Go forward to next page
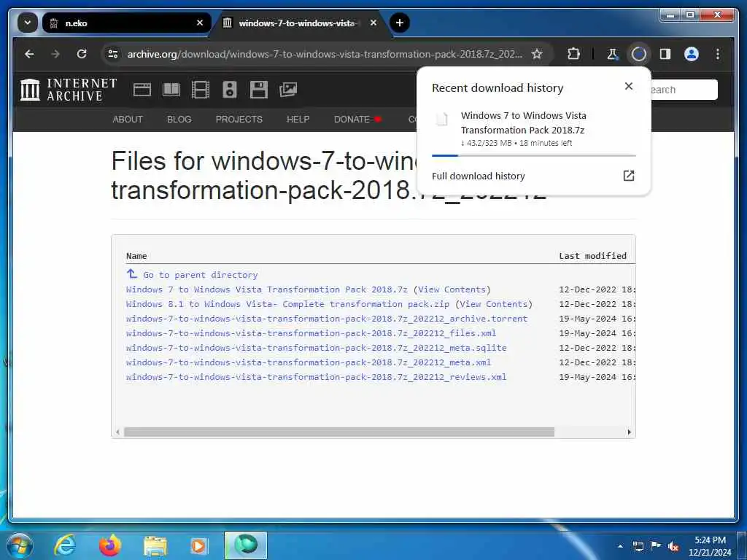 click(55, 54)
